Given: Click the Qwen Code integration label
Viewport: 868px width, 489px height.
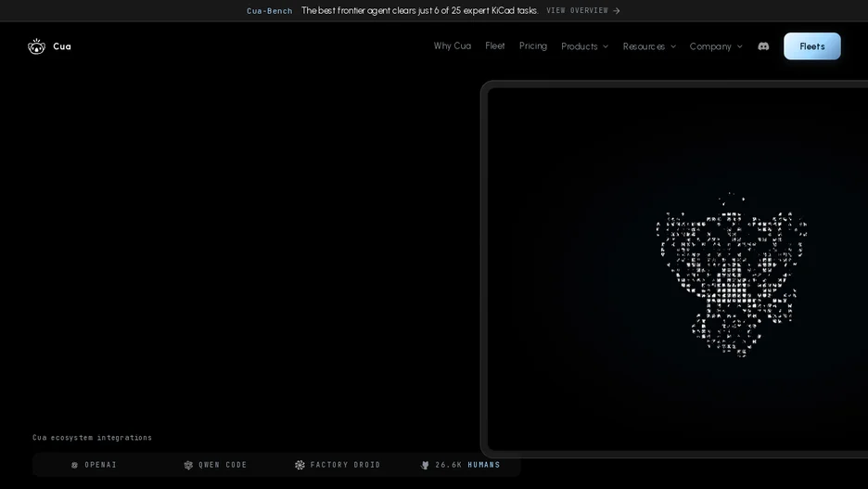Looking at the screenshot, I should pyautogui.click(x=223, y=465).
